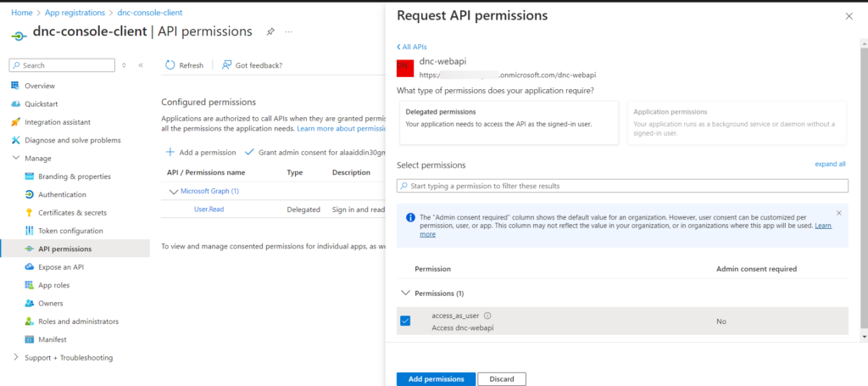This screenshot has width=868, height=386.
Task: Click the Integration assistant rocket icon
Action: click(x=15, y=122)
